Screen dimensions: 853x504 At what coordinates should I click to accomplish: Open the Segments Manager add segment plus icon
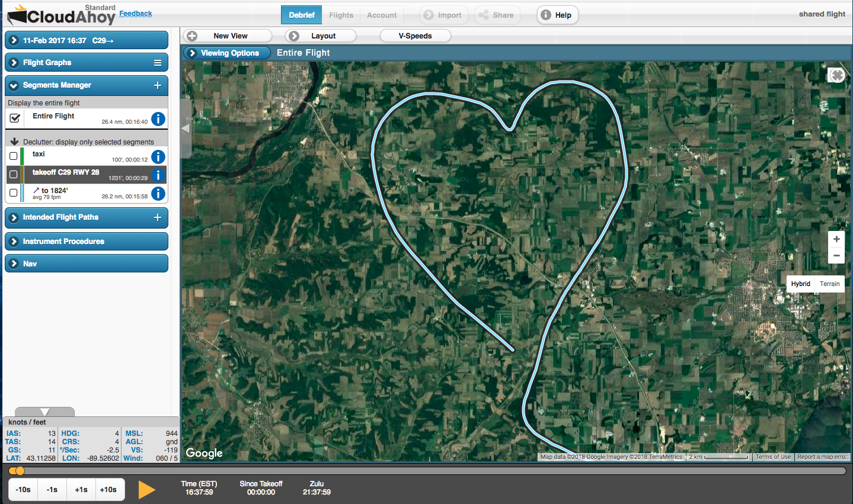click(x=158, y=85)
